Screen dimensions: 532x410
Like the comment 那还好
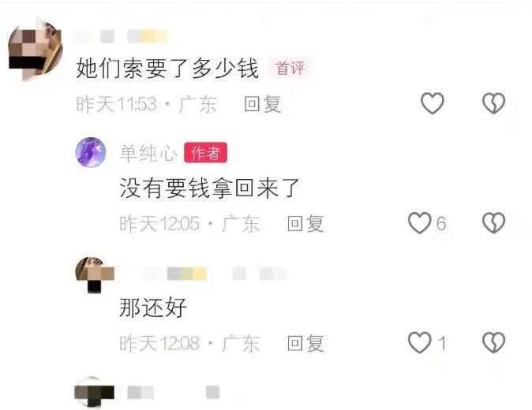coord(420,342)
